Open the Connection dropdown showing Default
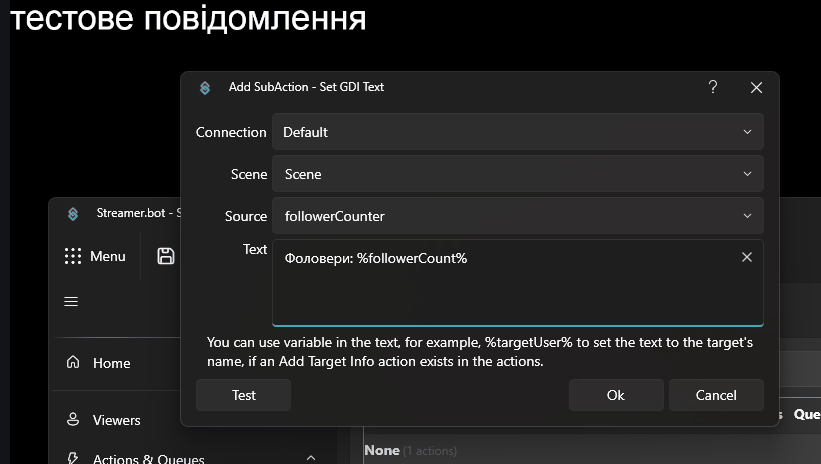 [x=517, y=132]
